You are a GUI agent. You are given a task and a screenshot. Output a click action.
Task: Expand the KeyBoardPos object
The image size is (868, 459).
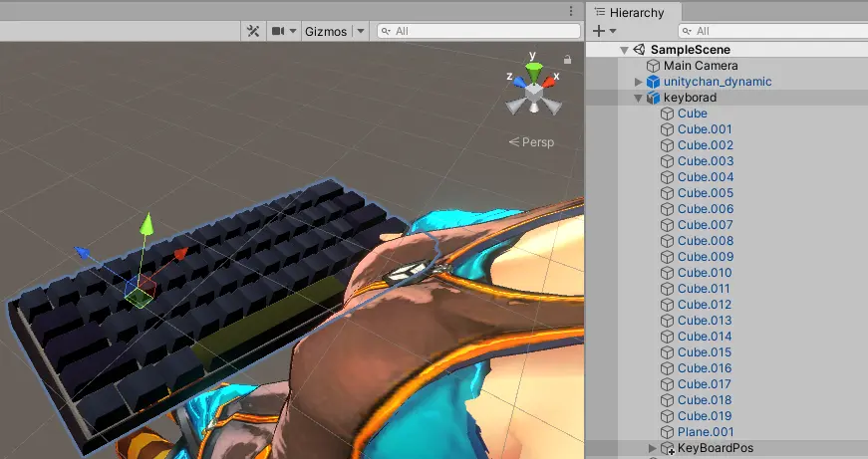653,448
